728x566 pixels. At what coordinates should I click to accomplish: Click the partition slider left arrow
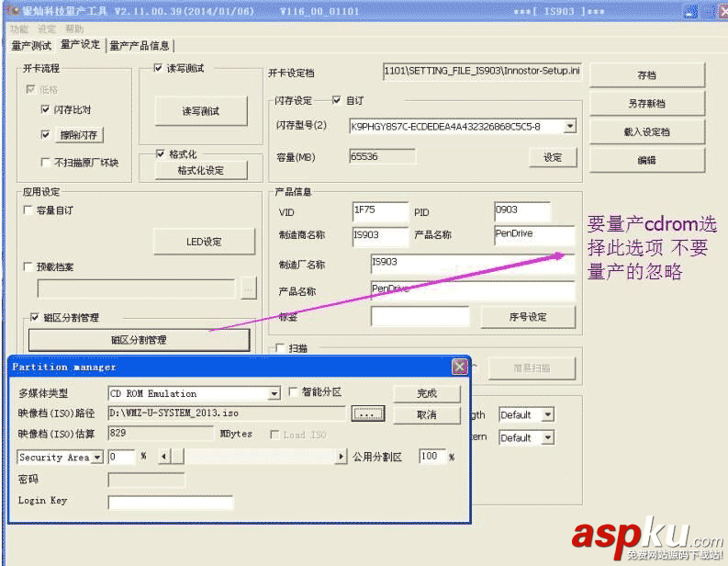(164, 457)
